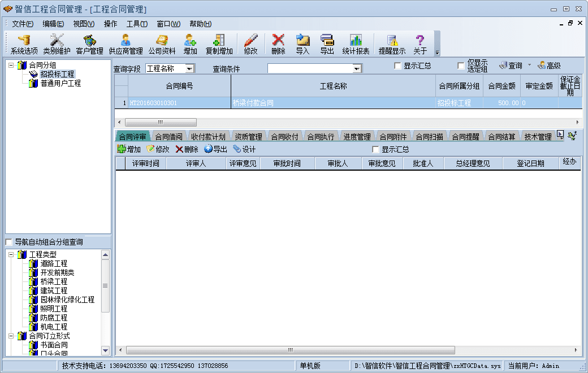588x373 pixels.
Task: Collapse the 工程类型 tree node
Action: tap(11, 255)
